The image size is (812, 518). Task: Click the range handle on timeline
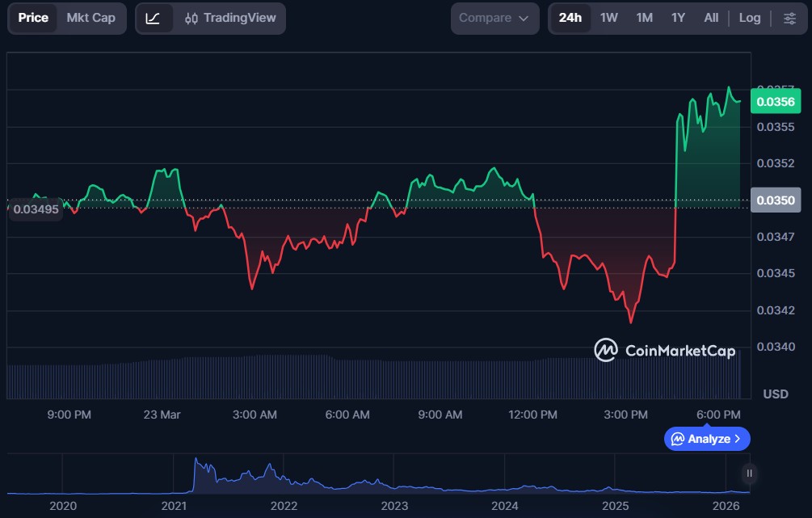click(750, 474)
